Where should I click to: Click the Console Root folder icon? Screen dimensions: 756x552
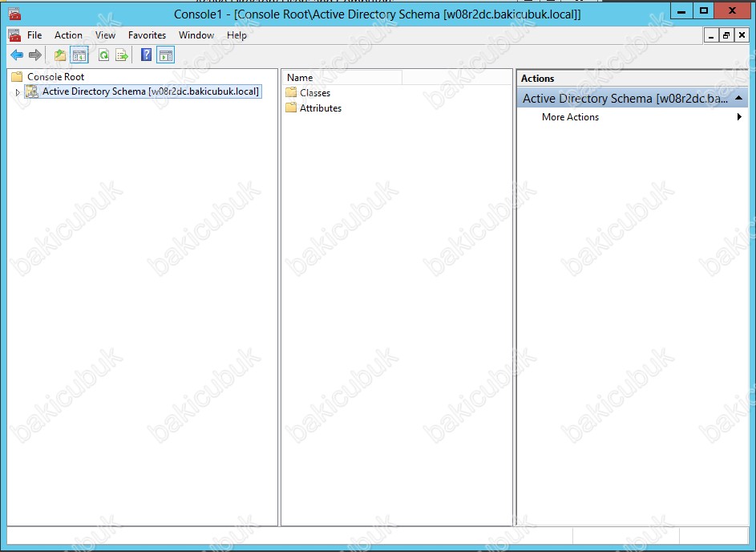click(x=17, y=77)
